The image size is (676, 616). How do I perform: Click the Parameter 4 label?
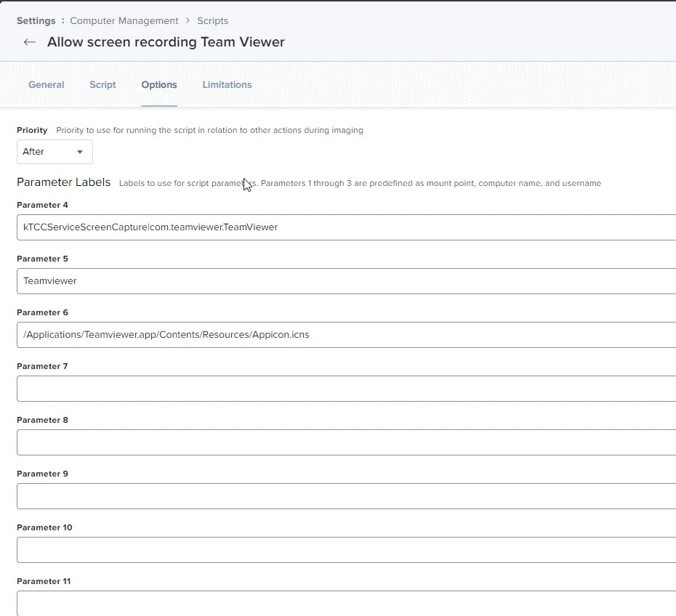pyautogui.click(x=42, y=205)
